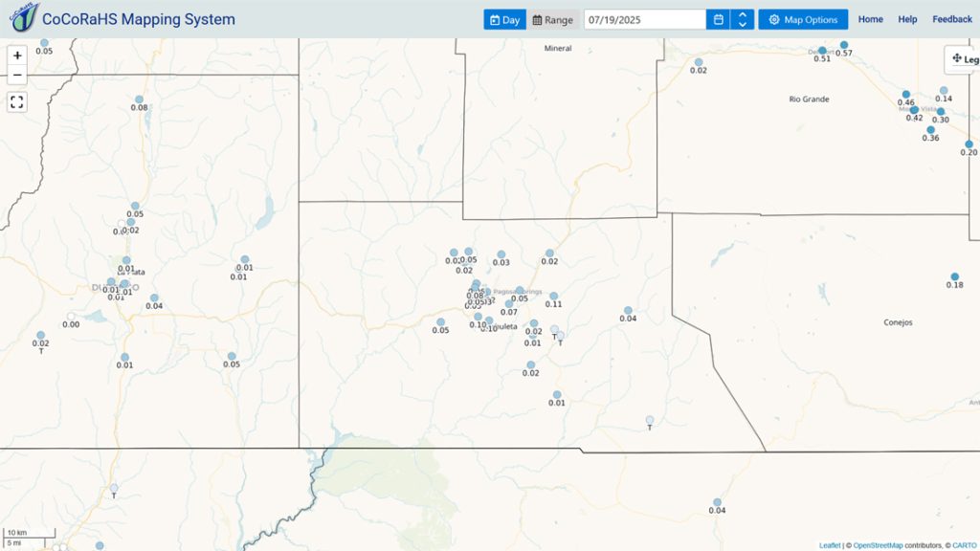980x551 pixels.
Task: Click the Rio Grande county label
Action: 809,99
